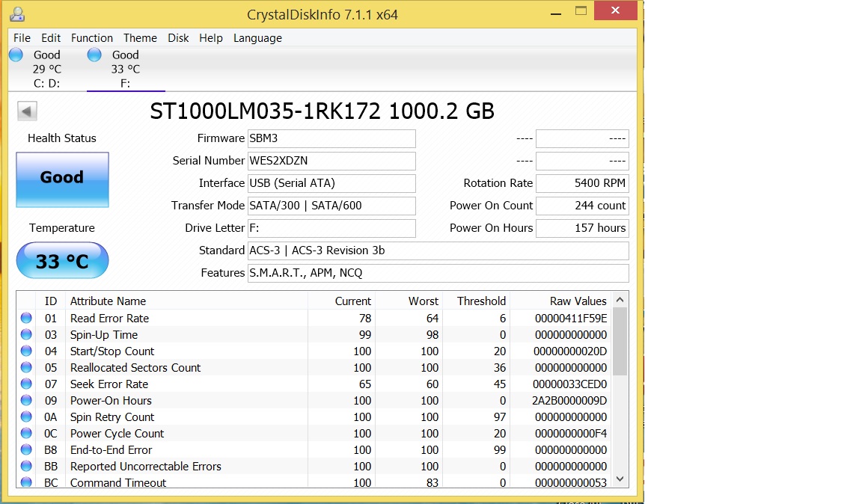Click the Reallocated Sectors Count status orb
The width and height of the screenshot is (862, 504).
(x=27, y=368)
